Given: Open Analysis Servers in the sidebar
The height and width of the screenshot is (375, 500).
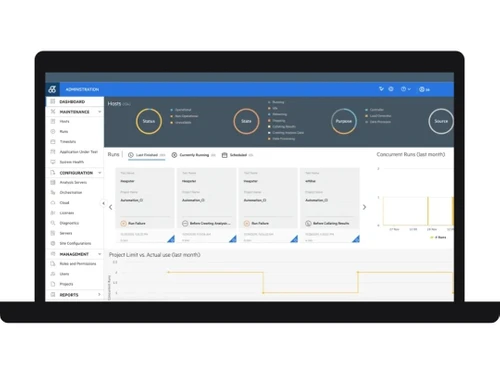Looking at the screenshot, I should [x=73, y=182].
